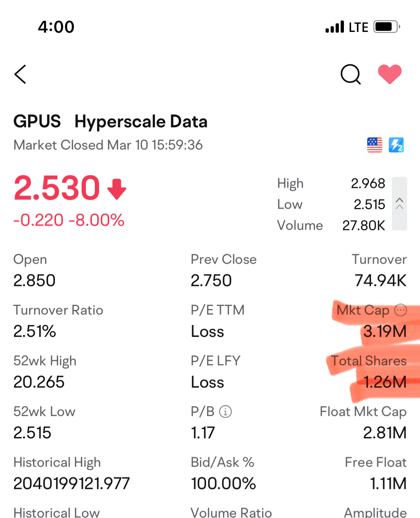The width and height of the screenshot is (420, 518).
Task: Toggle the pink heart favorite icon
Action: click(x=390, y=74)
